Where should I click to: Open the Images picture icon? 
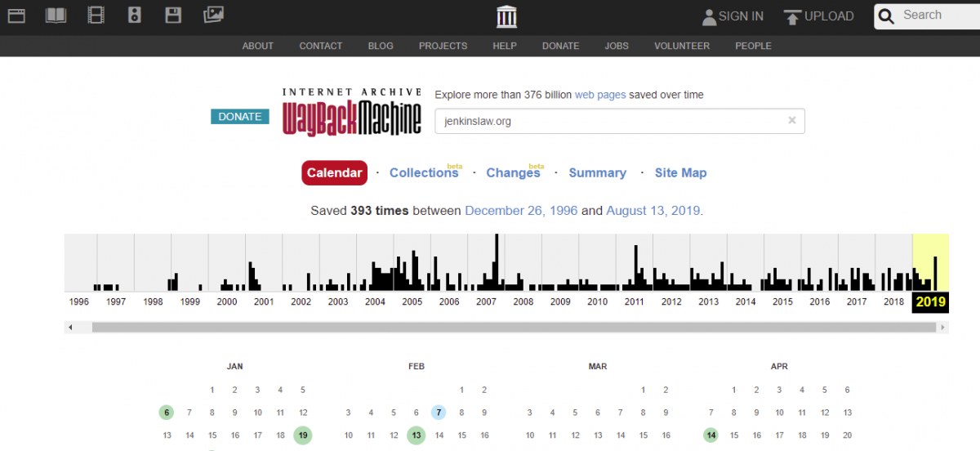(x=213, y=14)
